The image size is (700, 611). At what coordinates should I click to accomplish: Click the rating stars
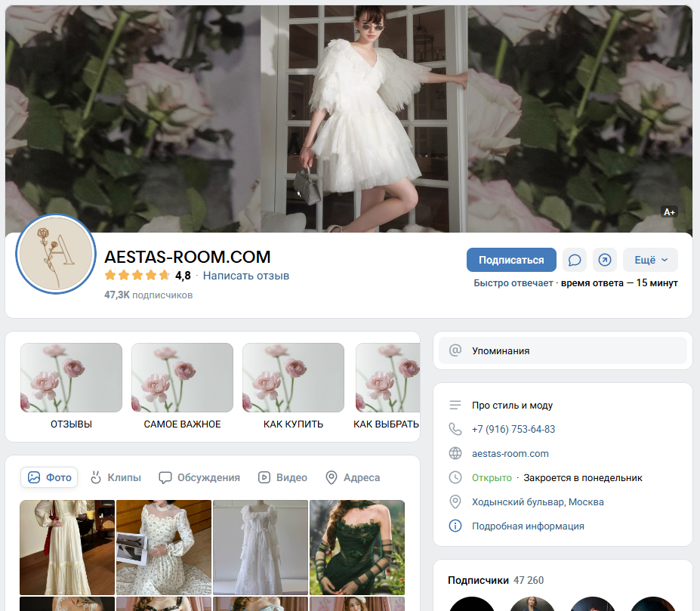pyautogui.click(x=137, y=275)
